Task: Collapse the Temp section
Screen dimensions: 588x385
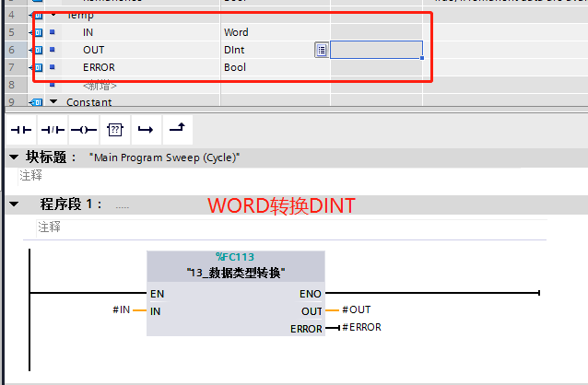Action: (x=53, y=15)
